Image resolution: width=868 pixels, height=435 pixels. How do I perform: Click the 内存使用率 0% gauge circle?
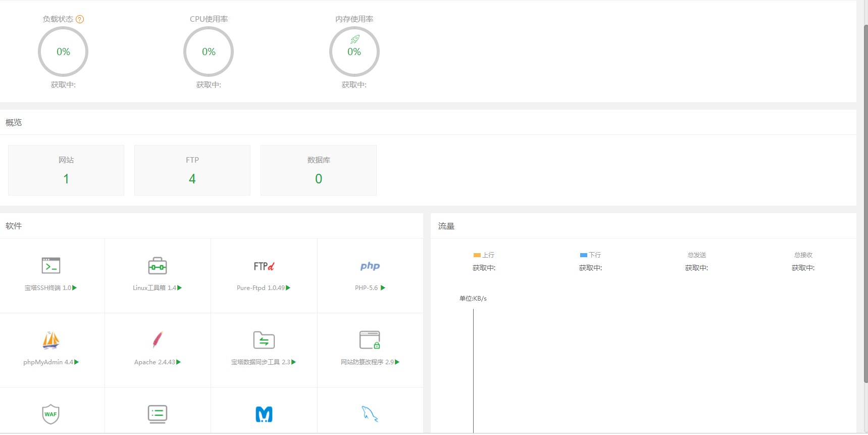coord(354,52)
